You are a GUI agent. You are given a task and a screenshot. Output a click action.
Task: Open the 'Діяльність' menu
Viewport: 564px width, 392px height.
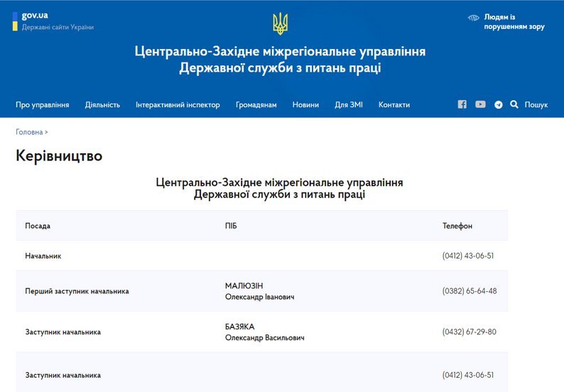[102, 104]
